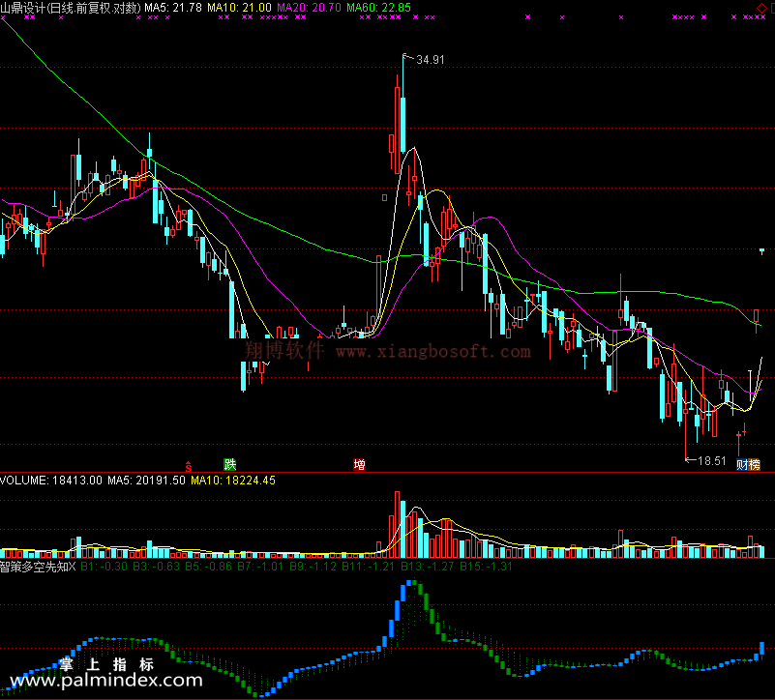Image resolution: width=775 pixels, height=700 pixels.
Task: Click the 18.51 low price annotation
Action: [711, 461]
